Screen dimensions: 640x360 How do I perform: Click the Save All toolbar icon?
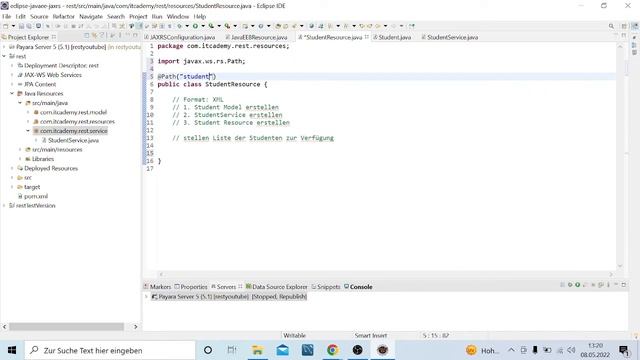pyautogui.click(x=29, y=26)
